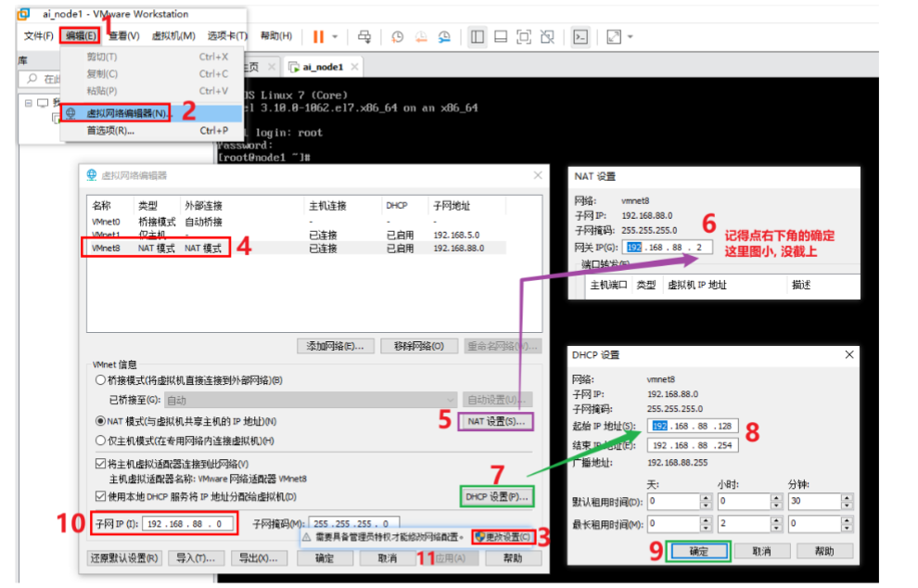Open the snapshot manager icon
Screen dimensions: 918x588
444,37
